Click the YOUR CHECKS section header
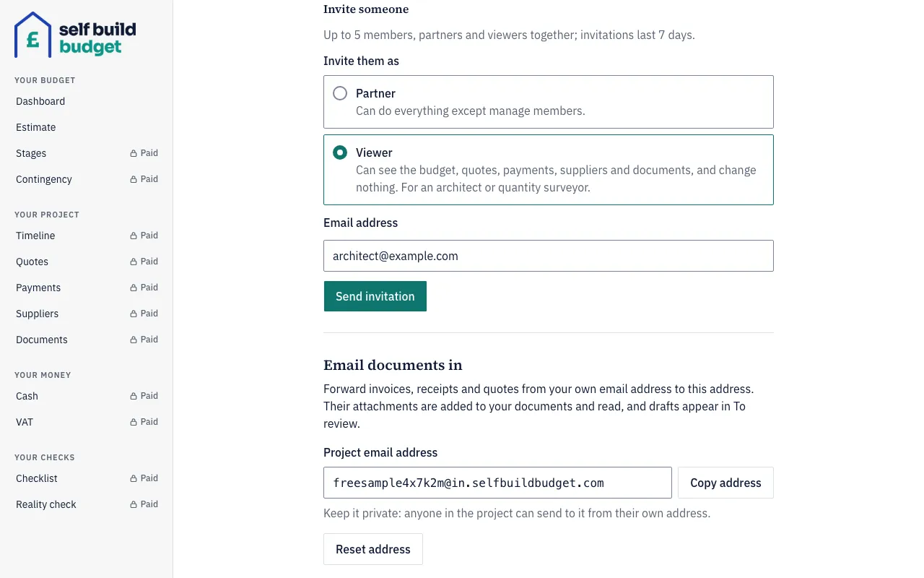Image resolution: width=924 pixels, height=578 pixels. [x=45, y=457]
